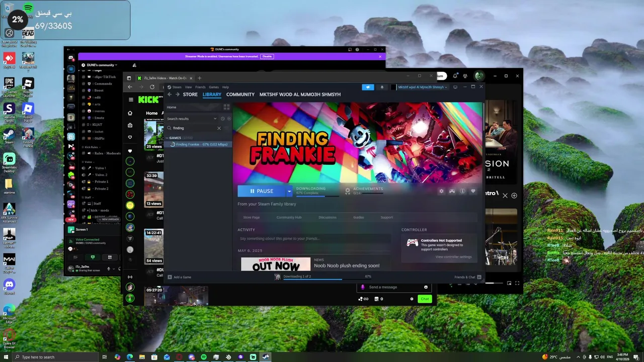
Task: Add Finding Frankie to favorites heart icon
Action: coord(473,191)
